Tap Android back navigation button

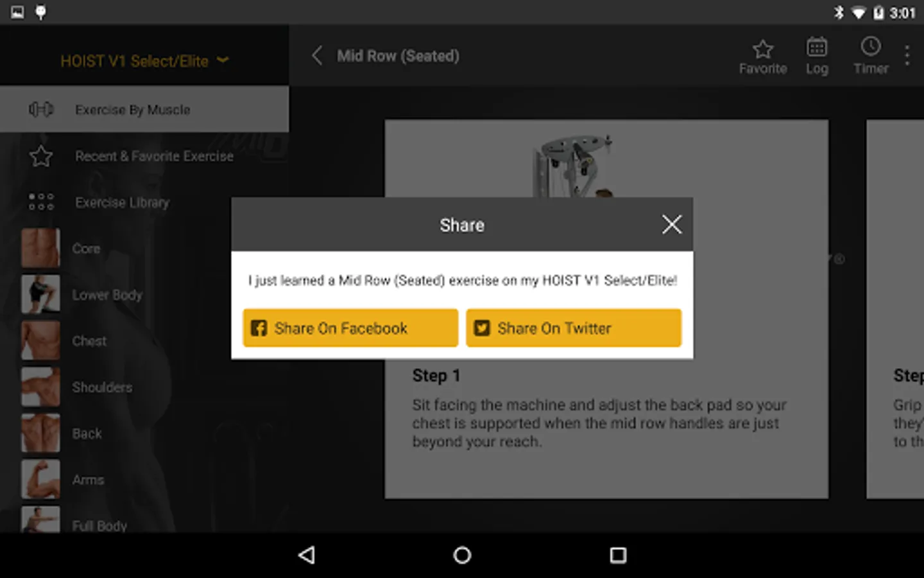coord(307,555)
